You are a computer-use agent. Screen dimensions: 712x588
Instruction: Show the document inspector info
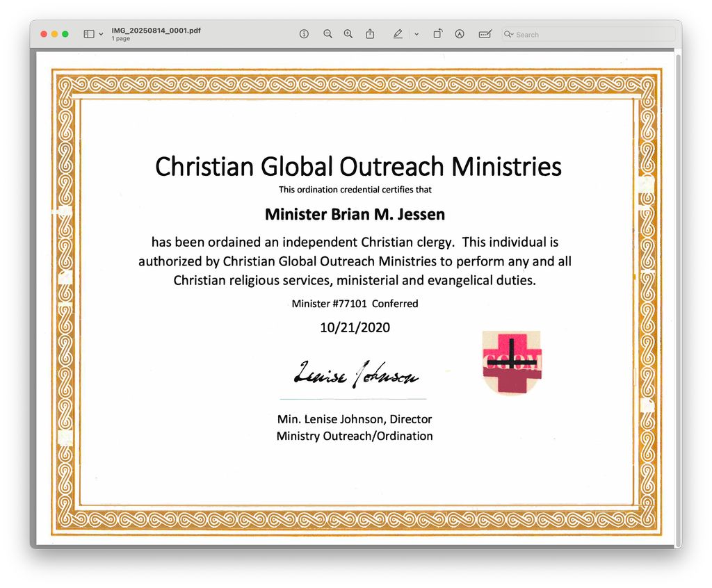(x=305, y=34)
